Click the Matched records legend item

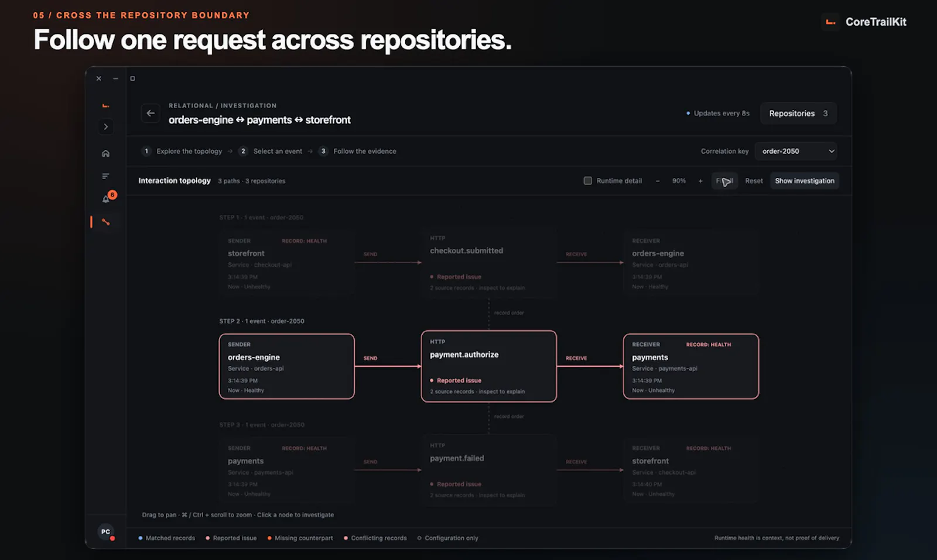(x=167, y=538)
